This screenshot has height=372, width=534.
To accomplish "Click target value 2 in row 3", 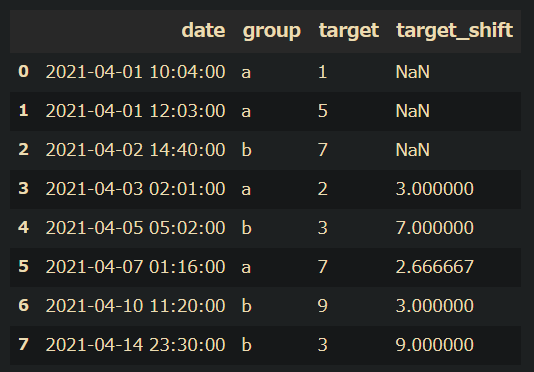I will (323, 188).
